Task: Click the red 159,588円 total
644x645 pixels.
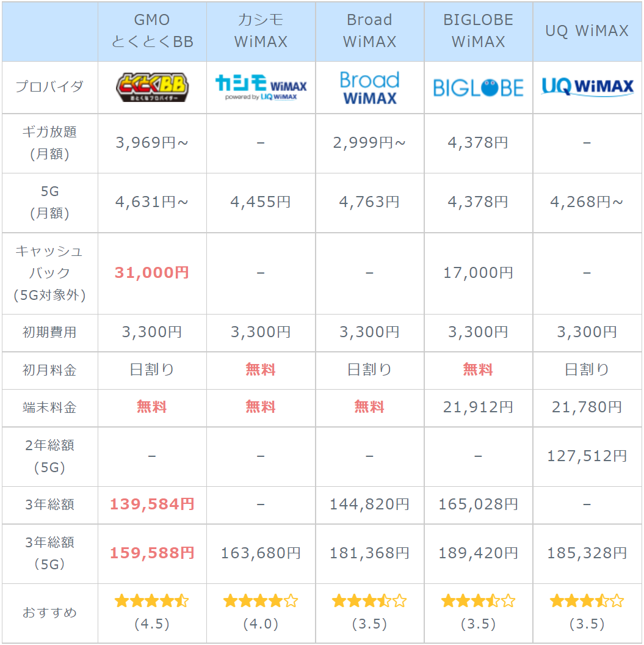Action: pos(152,553)
